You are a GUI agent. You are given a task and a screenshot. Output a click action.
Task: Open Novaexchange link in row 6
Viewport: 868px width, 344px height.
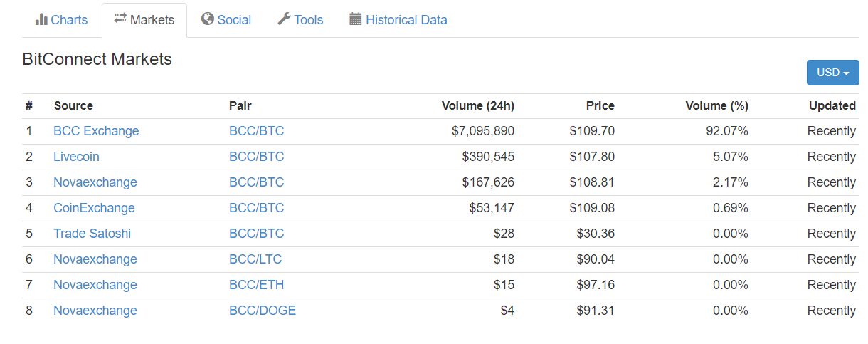coord(95,259)
